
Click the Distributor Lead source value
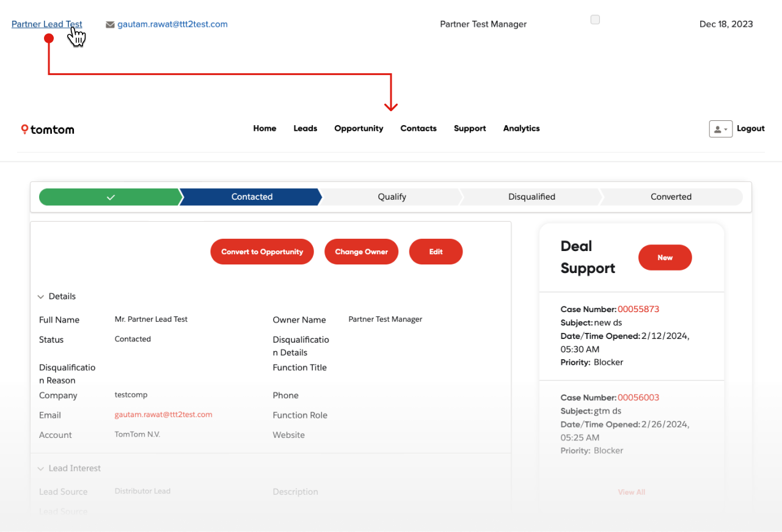pos(142,491)
